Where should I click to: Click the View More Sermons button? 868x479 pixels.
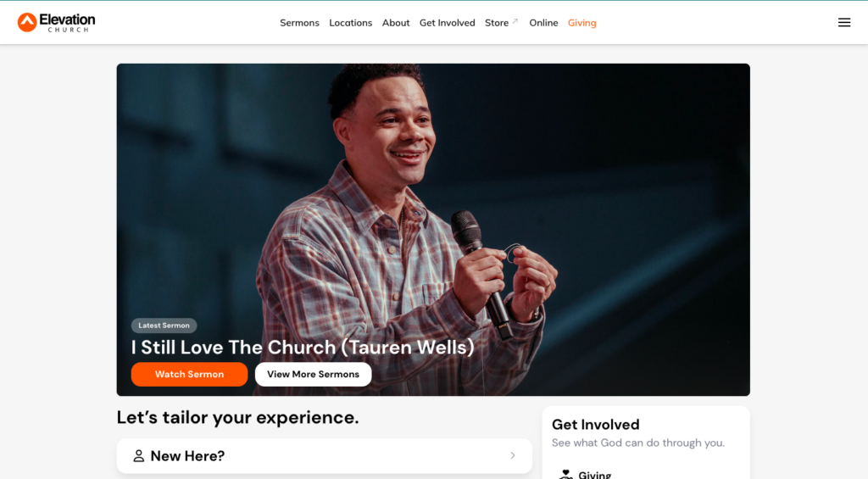click(314, 375)
